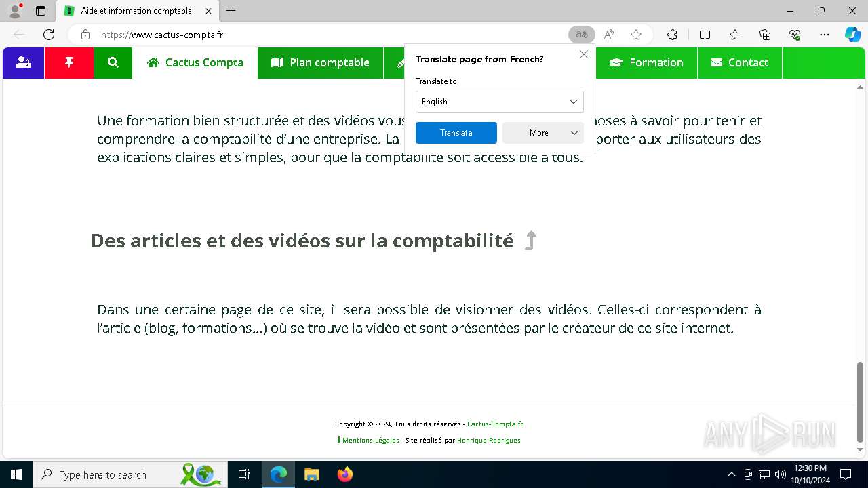Open the purple user login icon
This screenshot has height=488, width=868.
pyautogui.click(x=24, y=63)
